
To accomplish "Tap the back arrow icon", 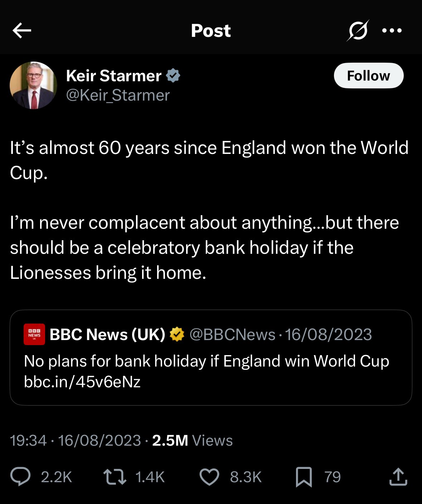I will pos(22,30).
